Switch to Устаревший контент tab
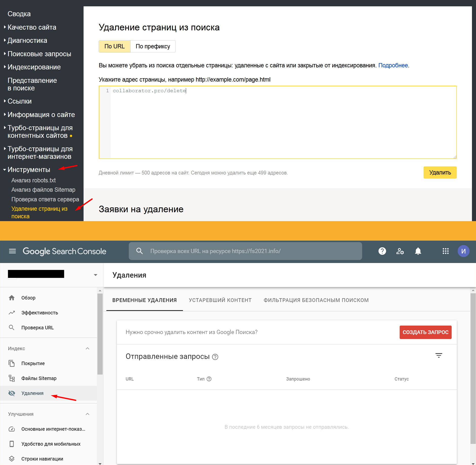 coord(220,300)
